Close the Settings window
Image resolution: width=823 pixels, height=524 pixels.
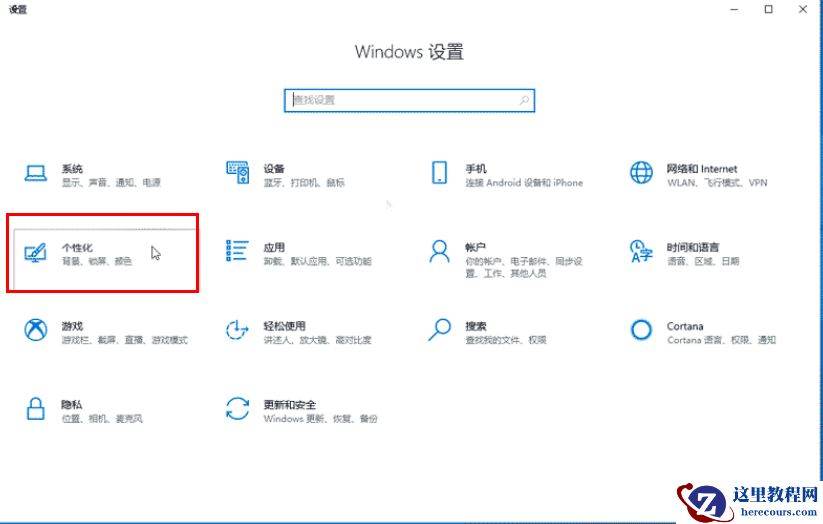[803, 9]
